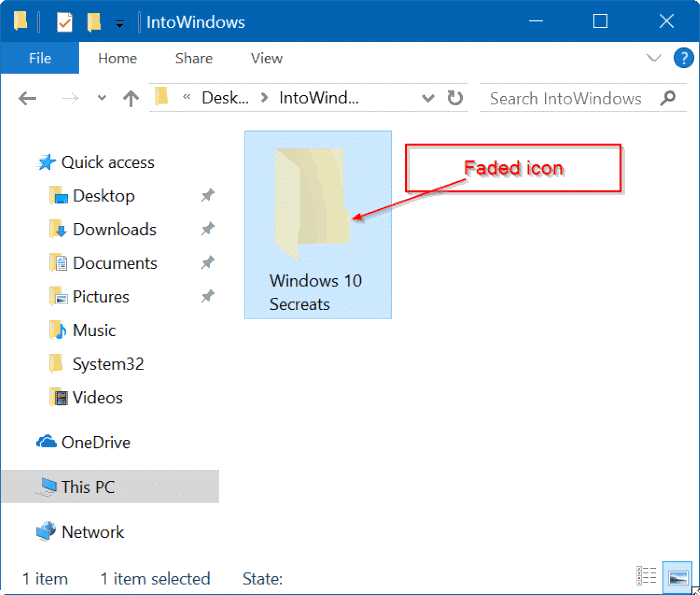Click the pin icon beside Downloads
700x595 pixels.
point(207,229)
